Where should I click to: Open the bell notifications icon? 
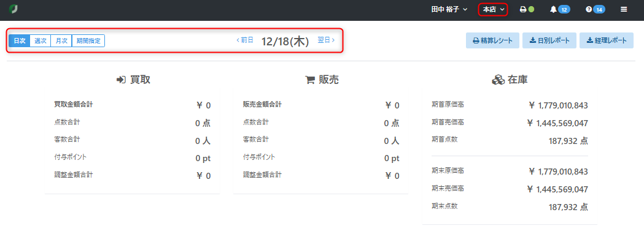553,9
